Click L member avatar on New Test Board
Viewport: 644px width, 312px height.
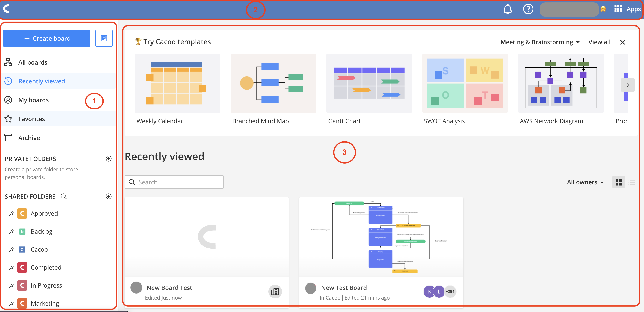click(x=439, y=291)
